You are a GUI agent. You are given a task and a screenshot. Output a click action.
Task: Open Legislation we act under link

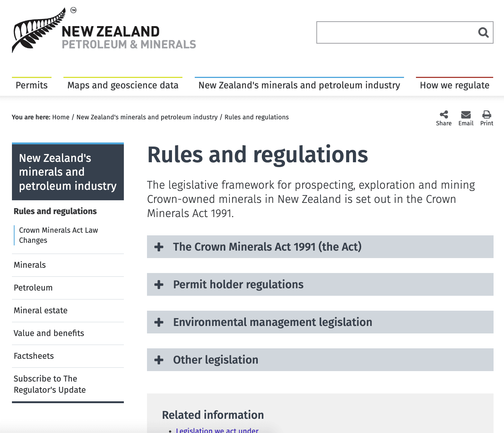(217, 430)
